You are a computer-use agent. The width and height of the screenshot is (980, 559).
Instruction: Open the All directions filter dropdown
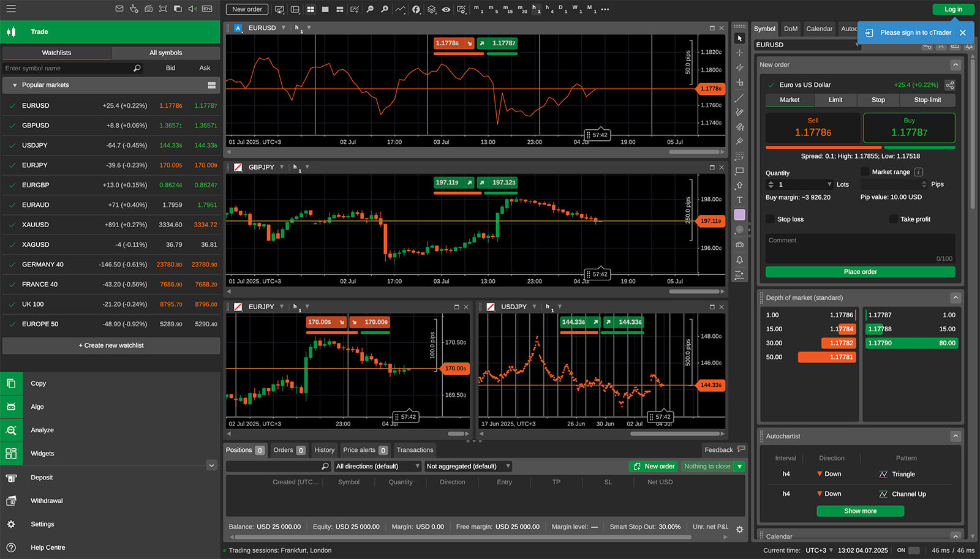click(376, 467)
